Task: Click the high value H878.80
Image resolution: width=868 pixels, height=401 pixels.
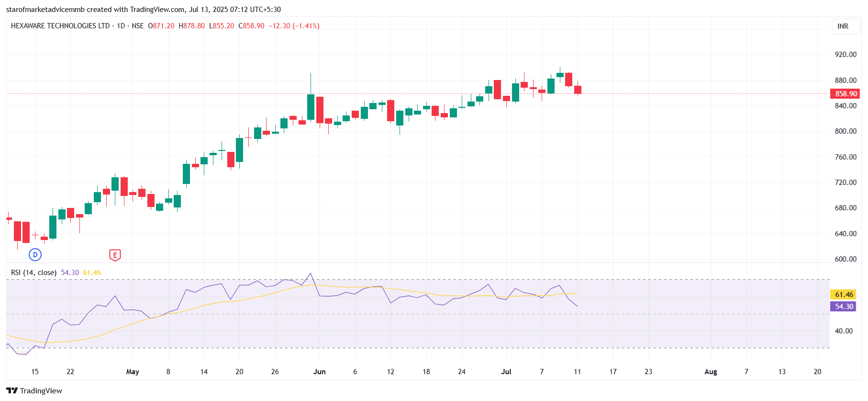Action: (x=191, y=26)
